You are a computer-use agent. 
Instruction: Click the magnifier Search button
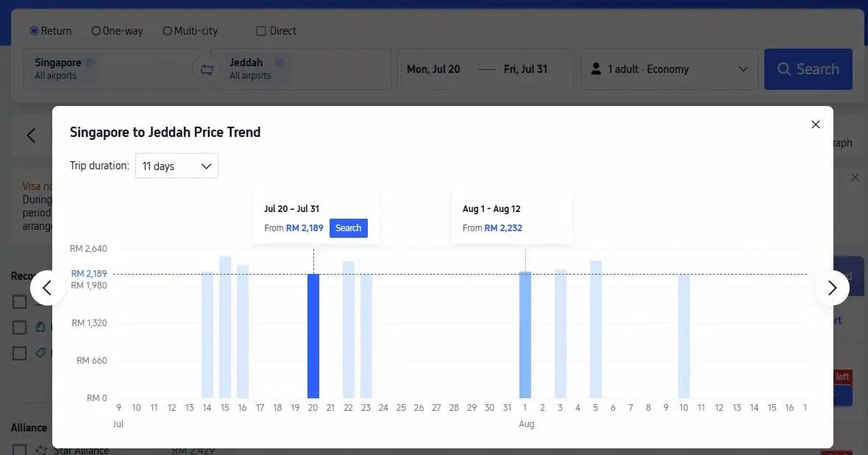click(808, 69)
